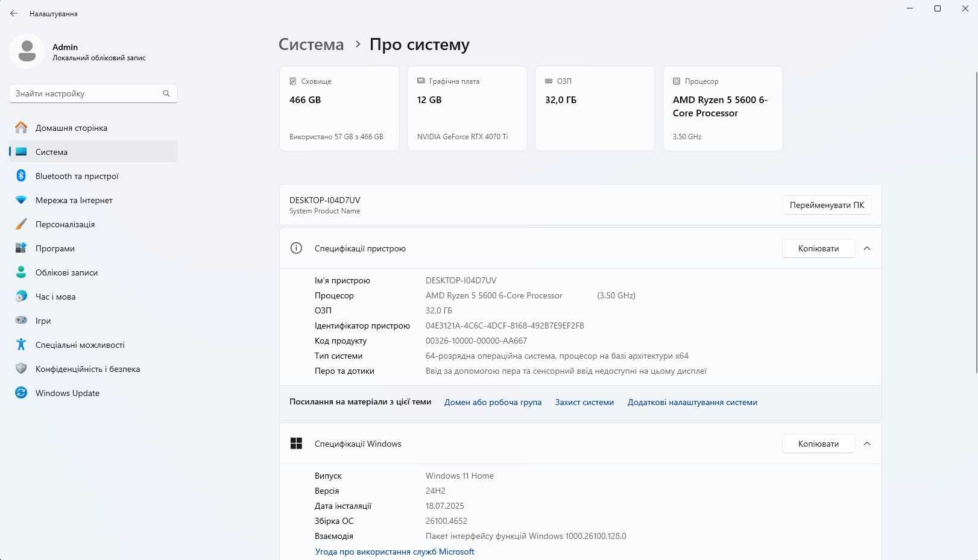Screen dimensions: 978x560
Task: Click the device ID value 04E3121A-4C6C-4DCF
Action: [x=505, y=326]
